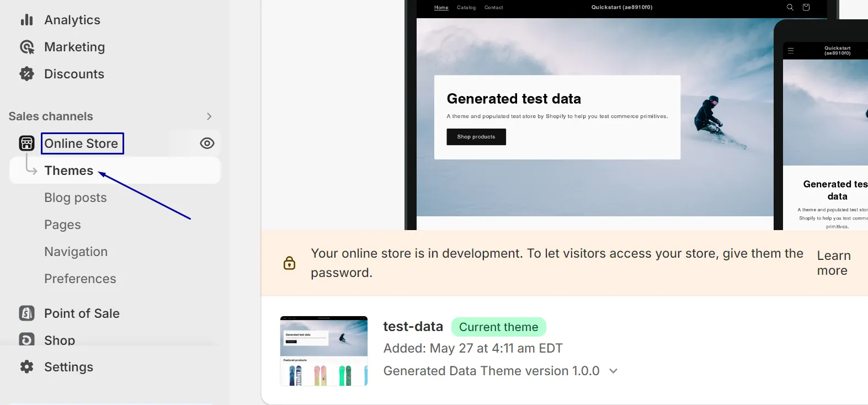Click the lock icon in development banner
Image resolution: width=868 pixels, height=405 pixels.
(289, 263)
